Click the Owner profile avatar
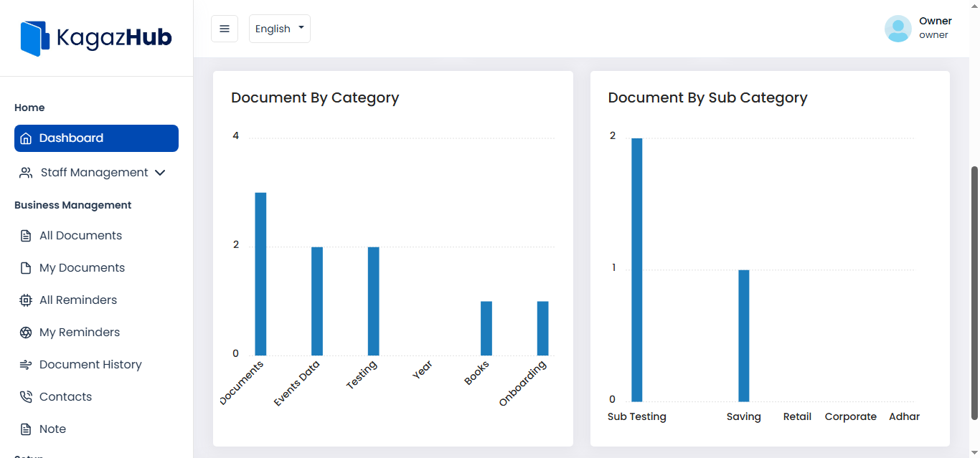The width and height of the screenshot is (980, 458). pyautogui.click(x=897, y=29)
